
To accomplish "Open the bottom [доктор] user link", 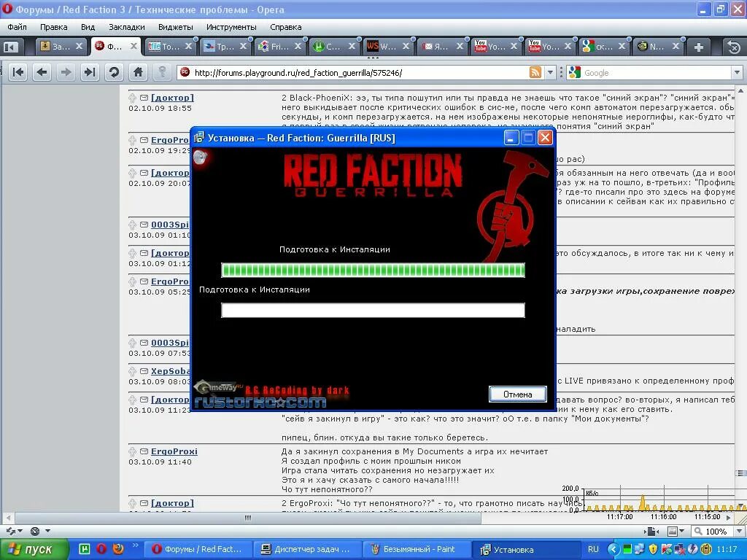I will (172, 503).
